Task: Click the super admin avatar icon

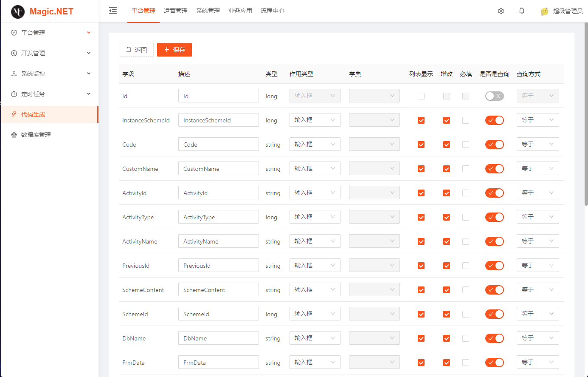Action: click(545, 11)
